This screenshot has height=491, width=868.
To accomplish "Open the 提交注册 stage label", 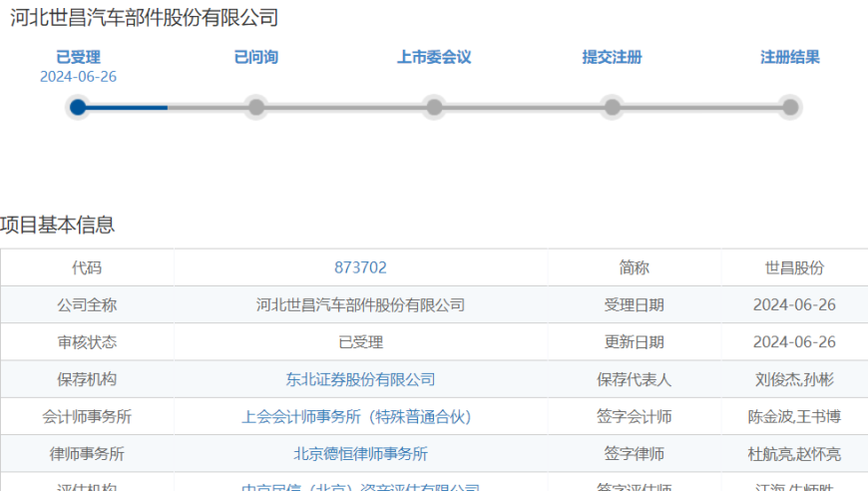I will [613, 57].
